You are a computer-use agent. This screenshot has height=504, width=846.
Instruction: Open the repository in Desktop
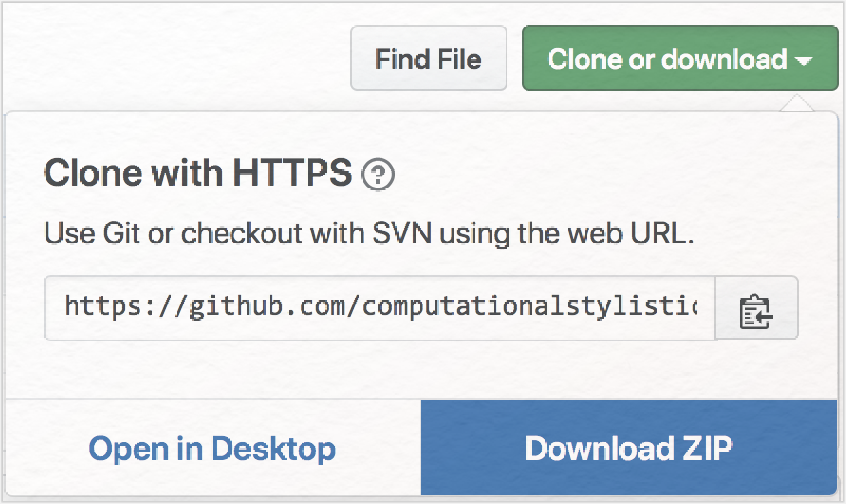(x=213, y=448)
